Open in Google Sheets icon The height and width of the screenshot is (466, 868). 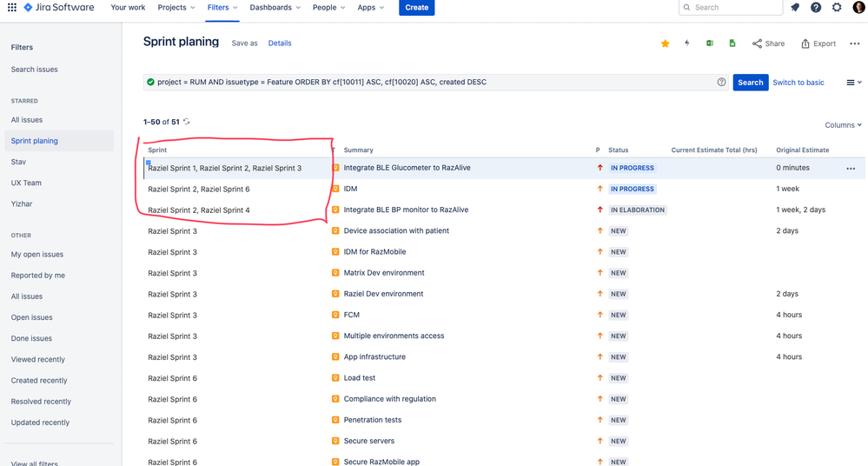tap(732, 43)
